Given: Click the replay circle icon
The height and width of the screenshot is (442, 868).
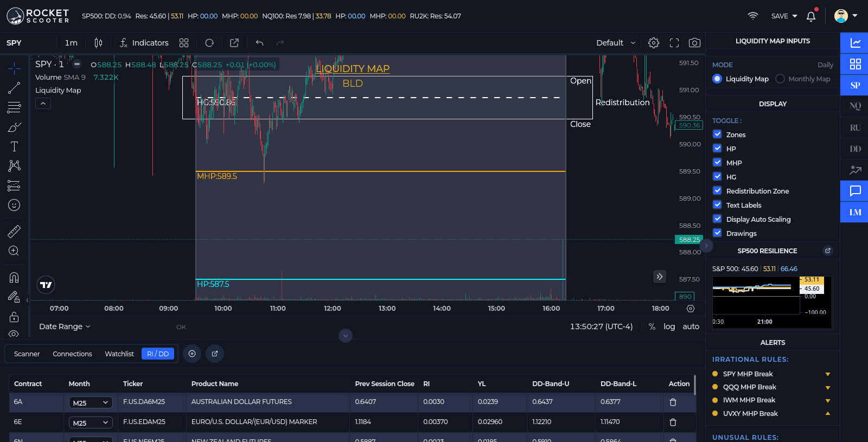Looking at the screenshot, I should (209, 43).
